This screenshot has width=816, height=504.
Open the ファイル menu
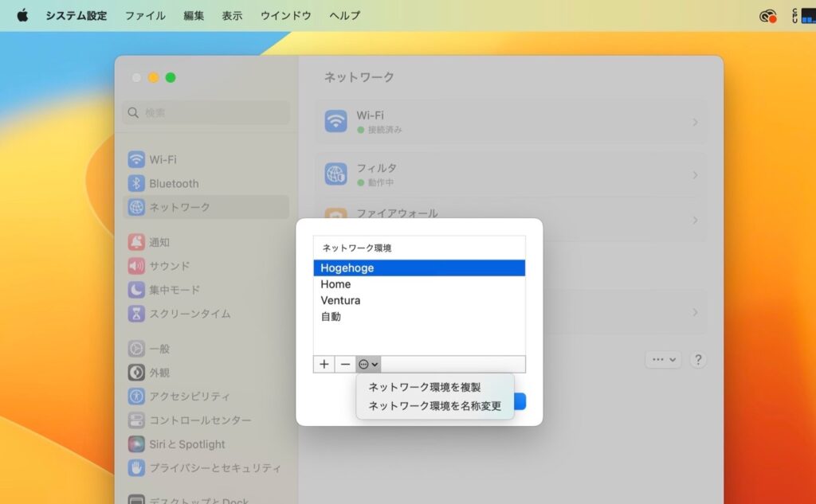tap(144, 14)
